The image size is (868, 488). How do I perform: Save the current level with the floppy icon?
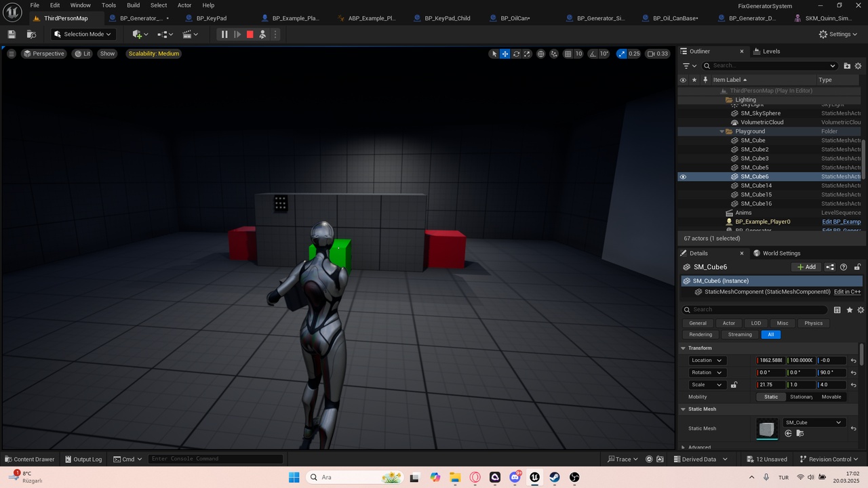pyautogui.click(x=12, y=34)
